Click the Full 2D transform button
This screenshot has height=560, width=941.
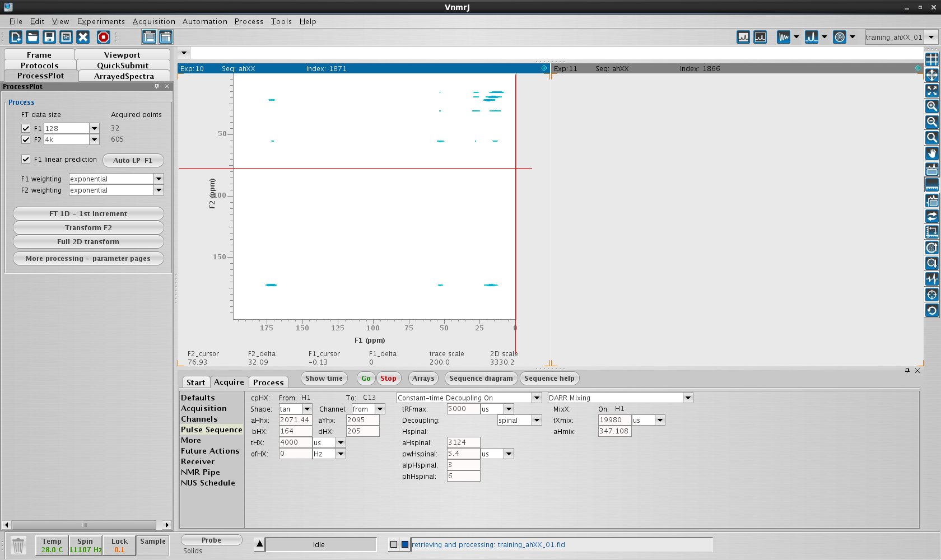click(x=88, y=242)
